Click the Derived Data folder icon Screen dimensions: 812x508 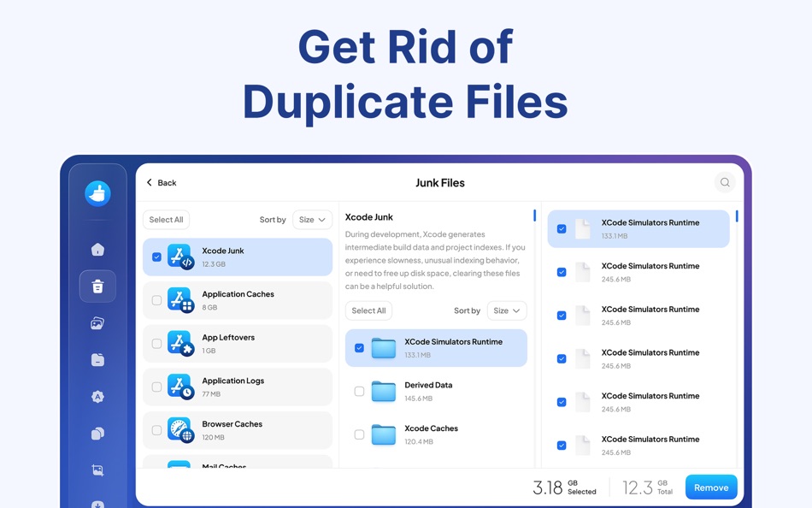384,392
